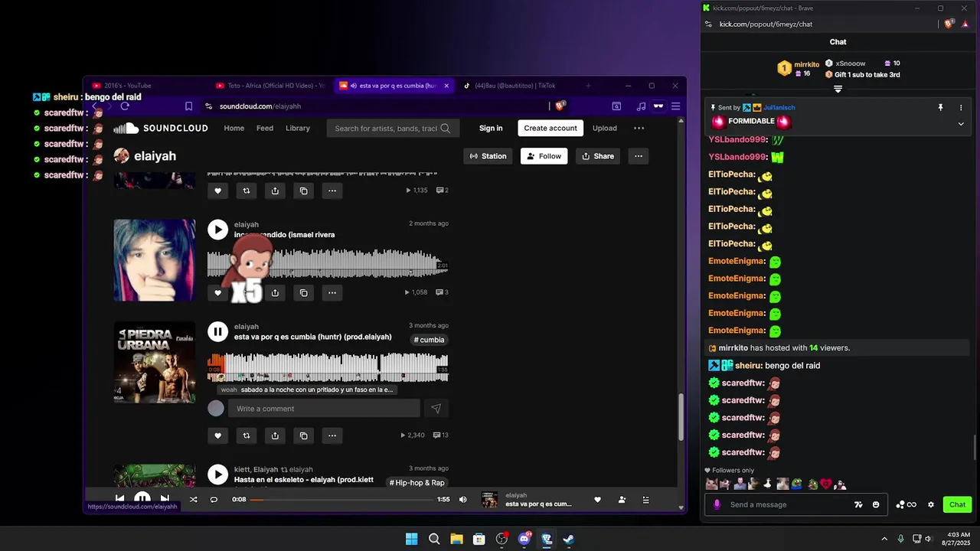Like the topmost track with 1,135 plays
The image size is (980, 551).
217,191
